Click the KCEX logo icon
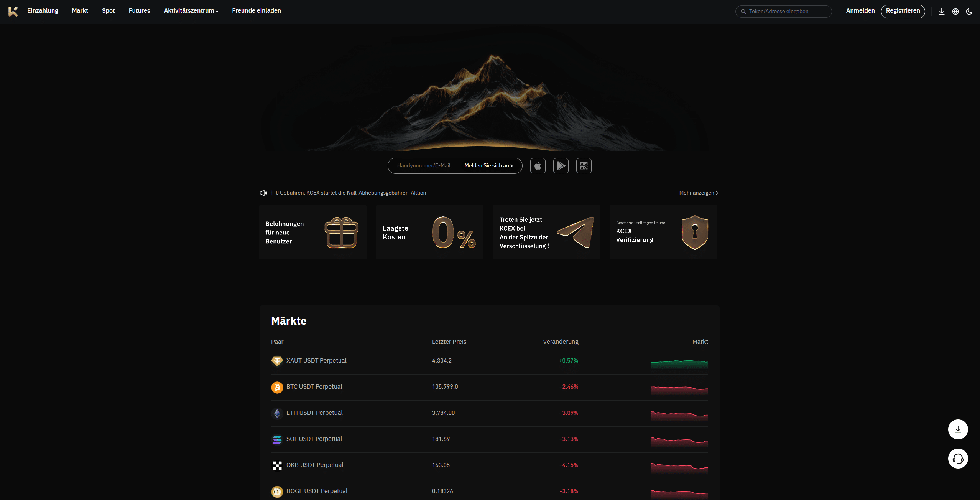The height and width of the screenshot is (500, 980). pos(13,11)
